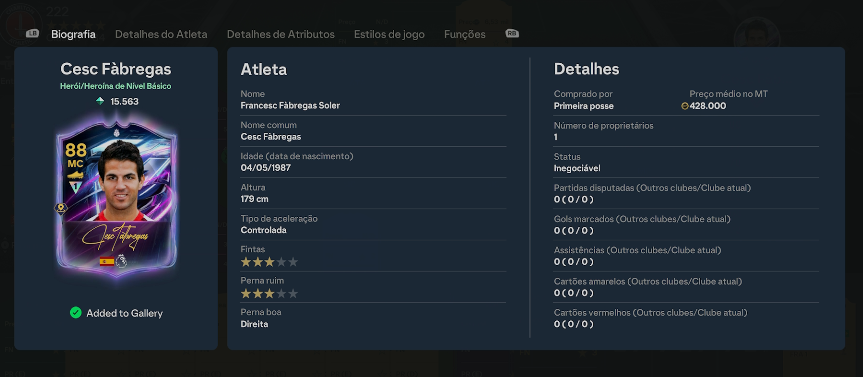Click 'Primeira posse' value
This screenshot has height=377, width=863.
pyautogui.click(x=583, y=106)
